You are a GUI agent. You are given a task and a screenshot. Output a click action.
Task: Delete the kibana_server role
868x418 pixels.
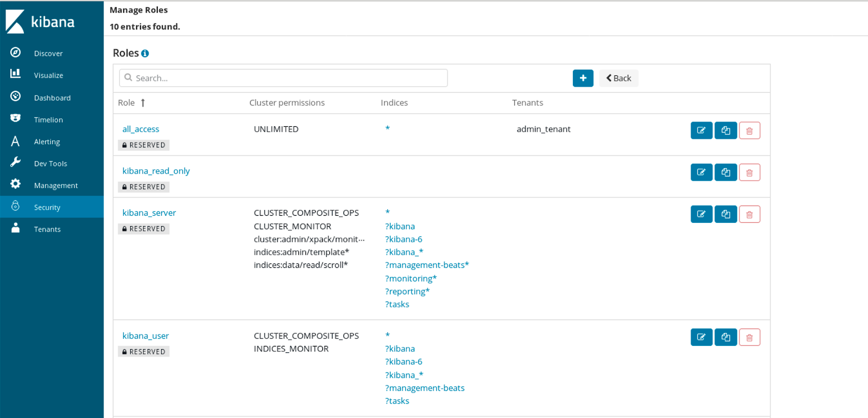750,214
